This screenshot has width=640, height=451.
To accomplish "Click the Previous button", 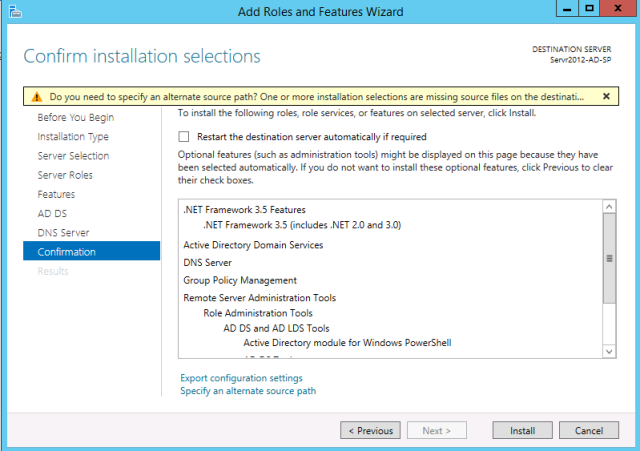I will 370,430.
